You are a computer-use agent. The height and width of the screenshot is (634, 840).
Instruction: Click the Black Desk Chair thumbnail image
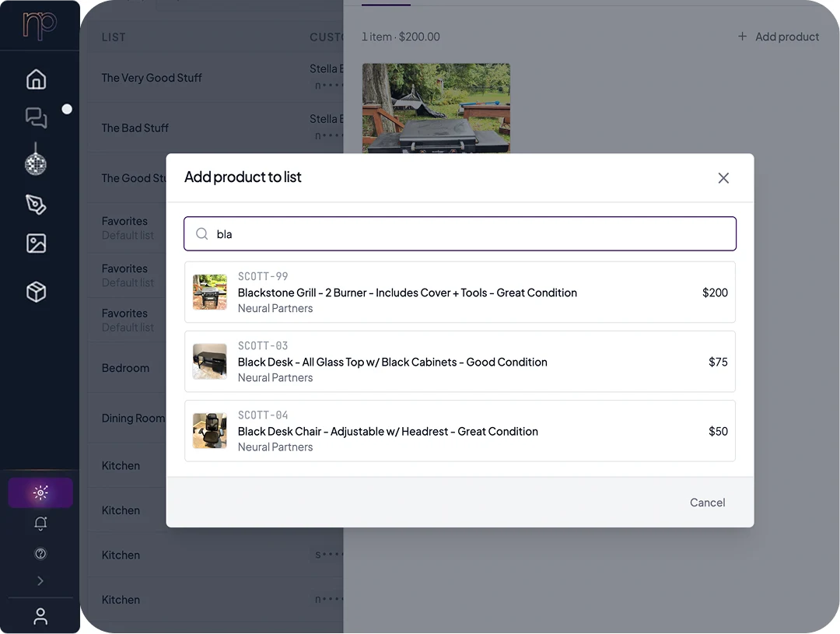pyautogui.click(x=209, y=431)
